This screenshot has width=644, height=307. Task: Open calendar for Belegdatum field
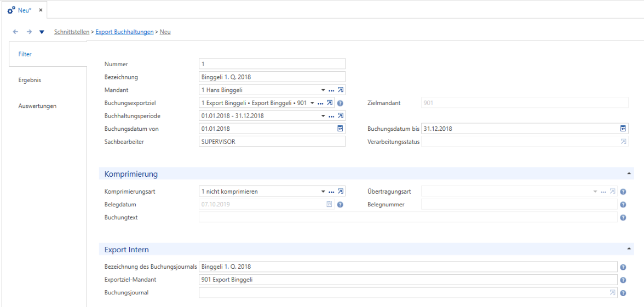pos(330,204)
